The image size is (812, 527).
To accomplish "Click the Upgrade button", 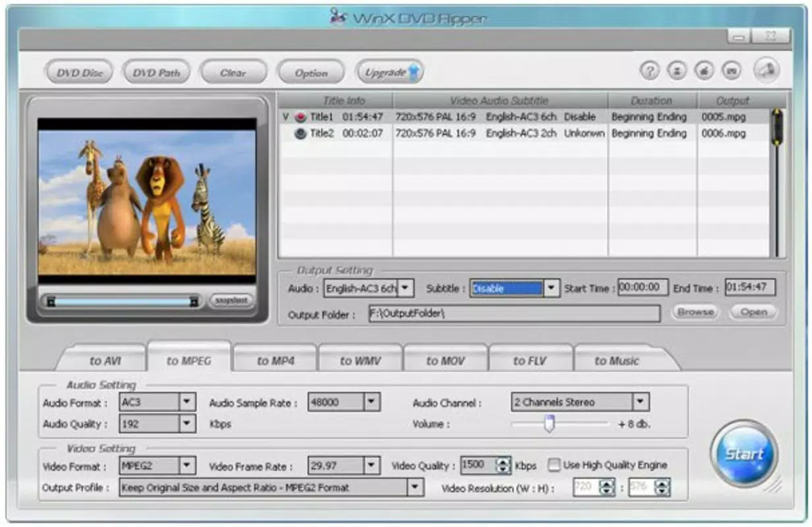I will click(390, 72).
